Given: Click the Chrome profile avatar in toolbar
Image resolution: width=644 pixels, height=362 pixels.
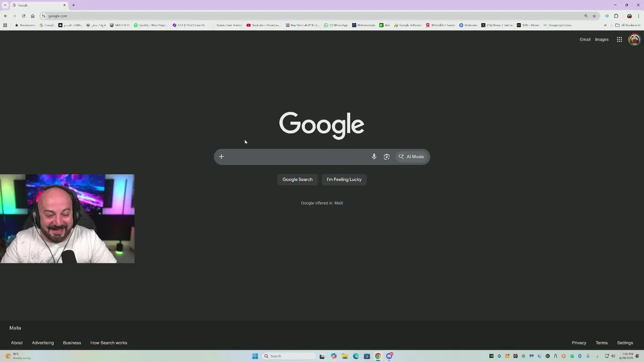Looking at the screenshot, I should [x=629, y=16].
